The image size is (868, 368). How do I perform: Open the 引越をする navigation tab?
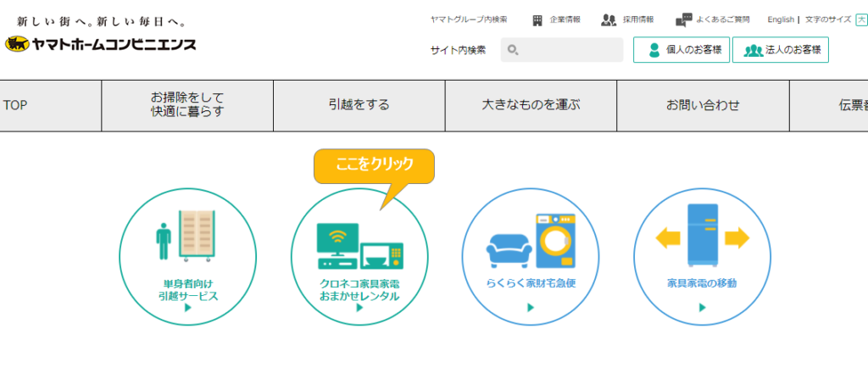tap(359, 105)
